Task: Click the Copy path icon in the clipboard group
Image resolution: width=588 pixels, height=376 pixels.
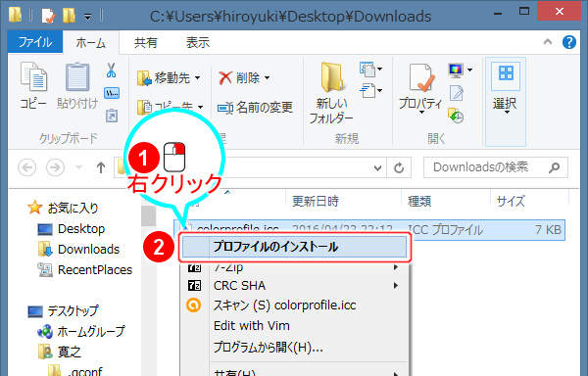Action: click(x=112, y=93)
